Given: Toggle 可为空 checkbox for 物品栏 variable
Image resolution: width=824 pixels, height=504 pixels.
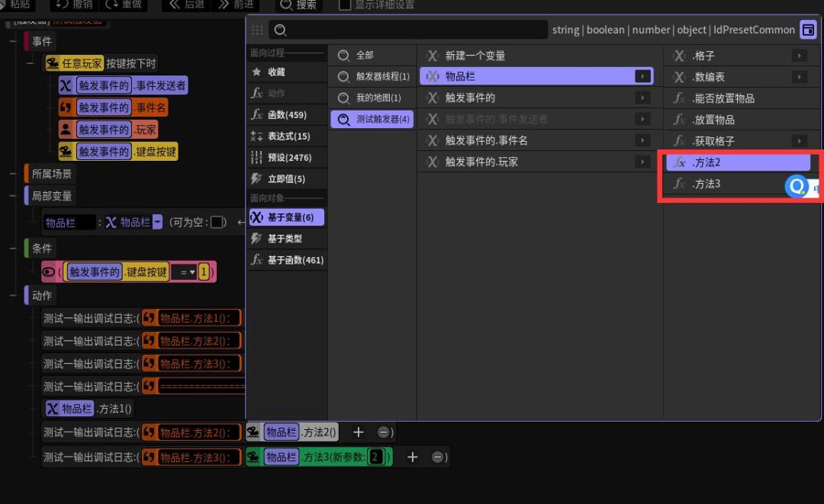Looking at the screenshot, I should 217,223.
